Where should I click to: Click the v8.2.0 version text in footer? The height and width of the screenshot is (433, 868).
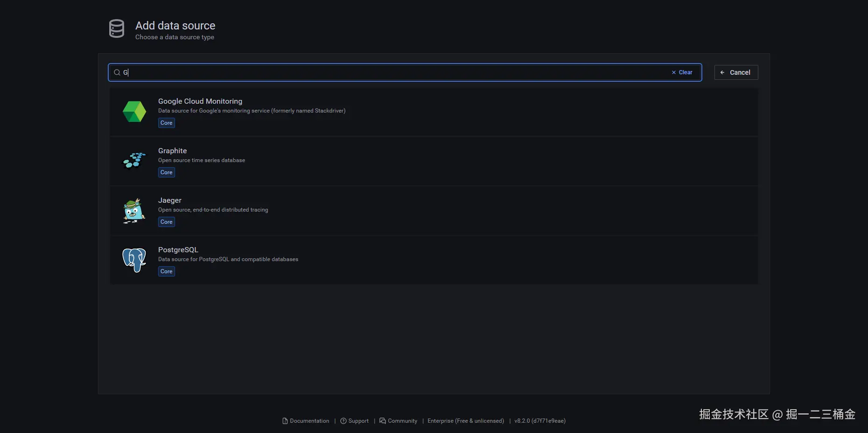tap(540, 421)
